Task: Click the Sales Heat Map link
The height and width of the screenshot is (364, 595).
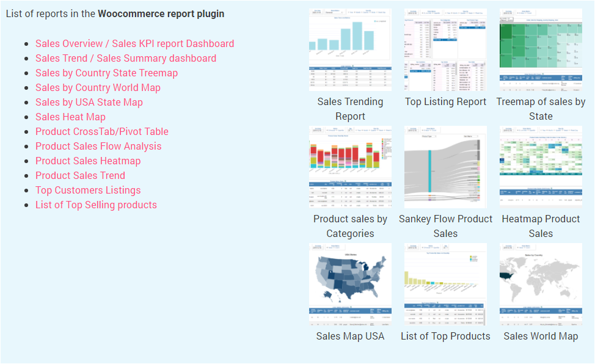Action: coord(71,117)
